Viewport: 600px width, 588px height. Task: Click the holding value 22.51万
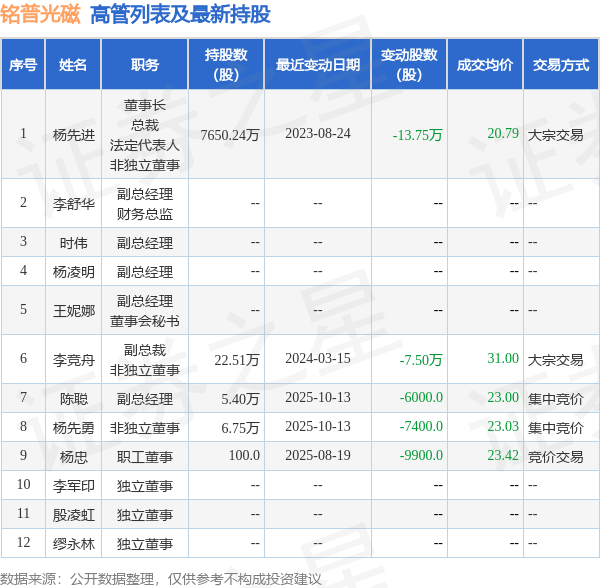point(237,360)
